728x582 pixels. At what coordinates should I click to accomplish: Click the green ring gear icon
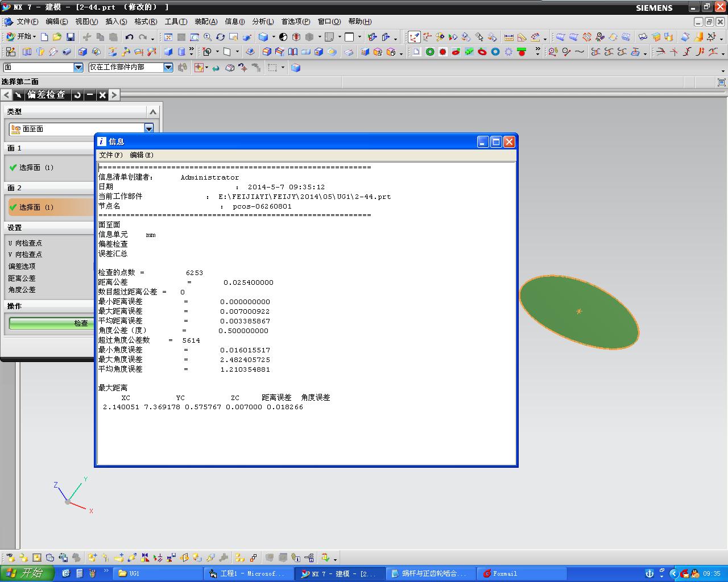pyautogui.click(x=430, y=52)
